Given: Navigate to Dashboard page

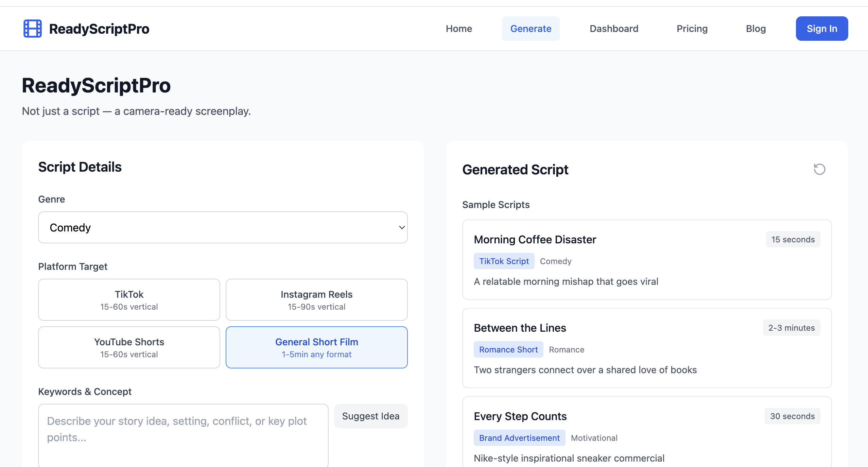Looking at the screenshot, I should click(x=614, y=29).
